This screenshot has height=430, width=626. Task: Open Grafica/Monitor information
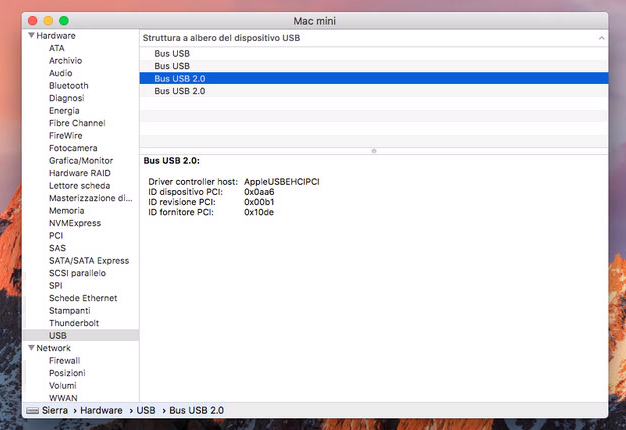coord(81,161)
